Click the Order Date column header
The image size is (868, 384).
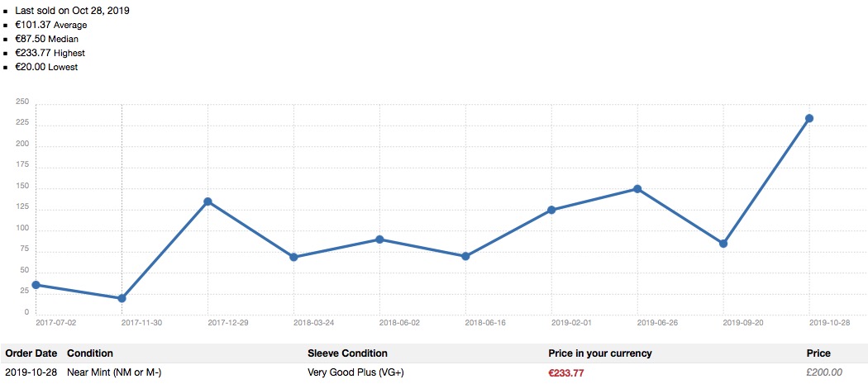[x=31, y=353]
